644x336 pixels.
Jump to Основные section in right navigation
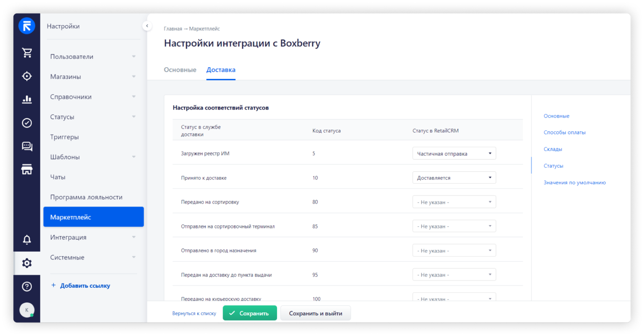[556, 116]
